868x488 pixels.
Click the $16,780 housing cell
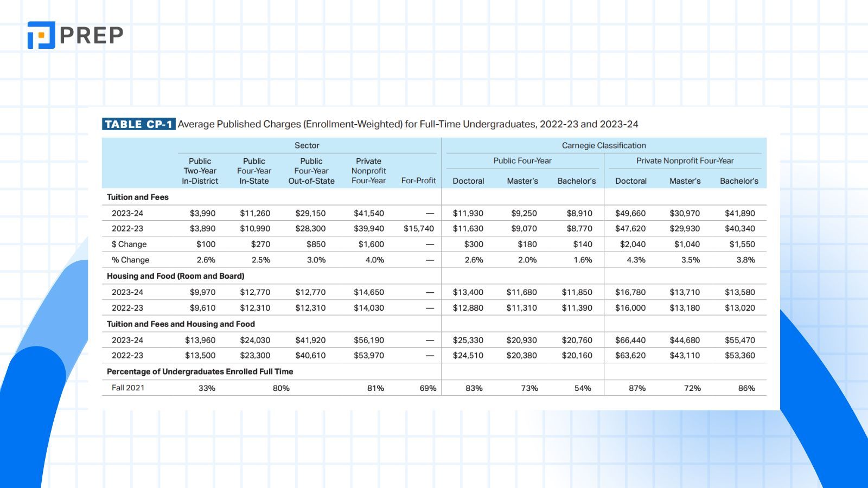pos(630,292)
